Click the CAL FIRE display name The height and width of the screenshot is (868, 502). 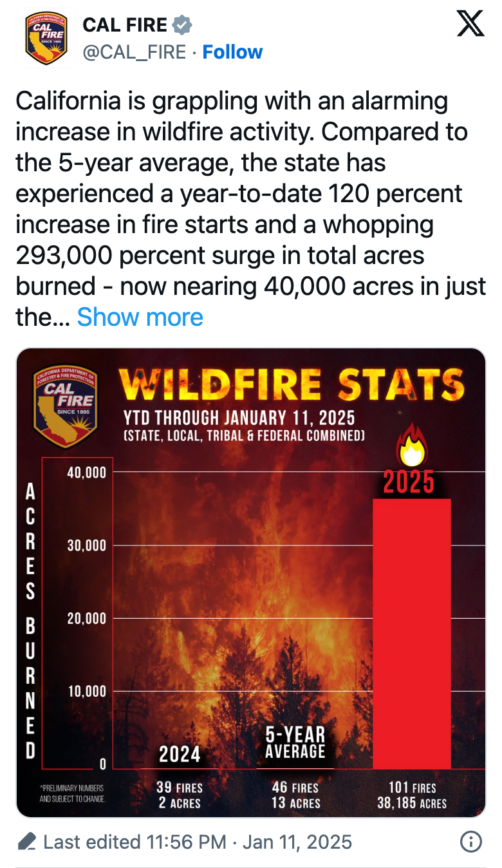[125, 25]
